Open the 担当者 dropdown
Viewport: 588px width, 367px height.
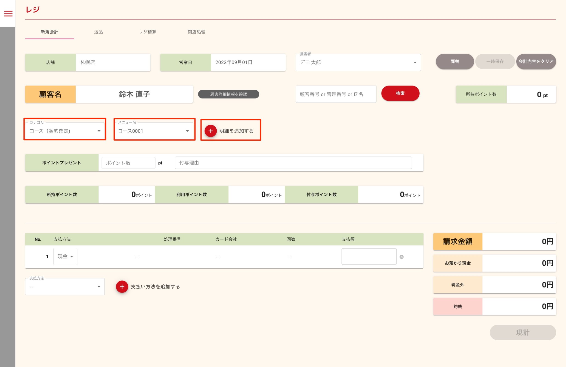pyautogui.click(x=358, y=62)
